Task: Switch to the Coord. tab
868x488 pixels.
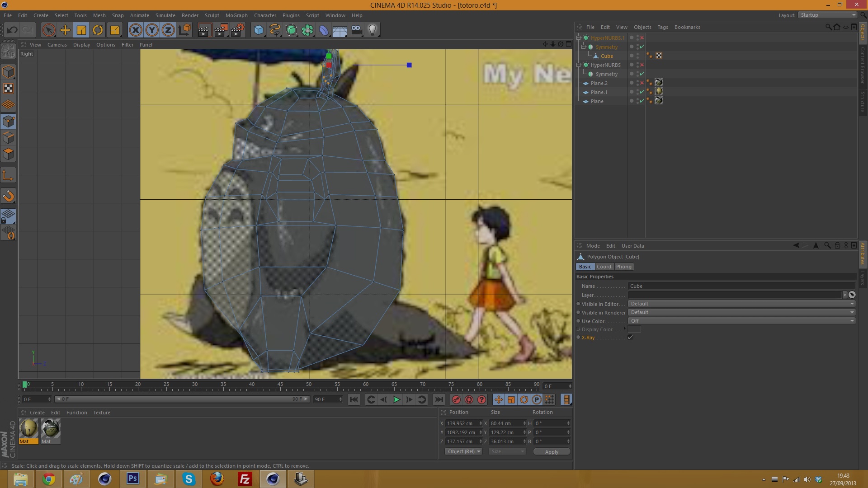Action: coord(604,267)
